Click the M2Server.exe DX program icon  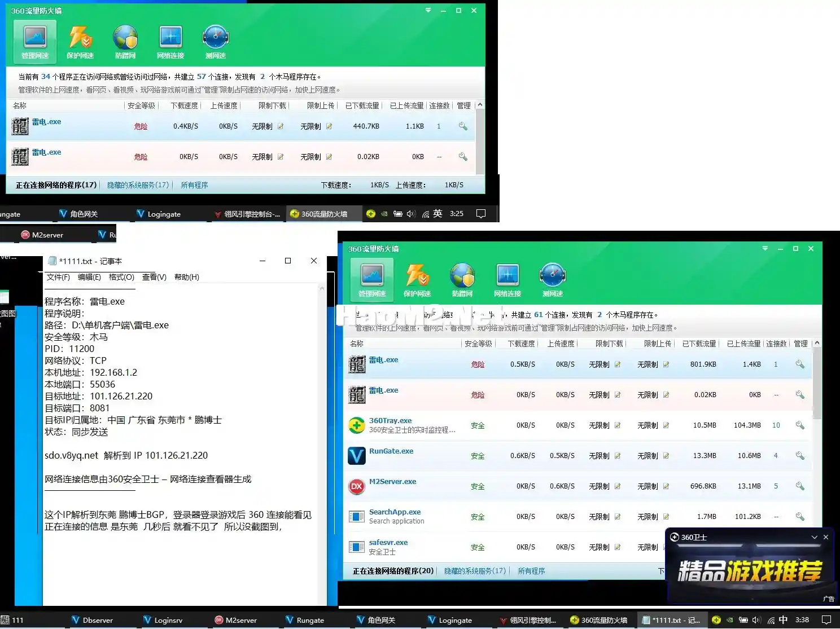click(x=357, y=486)
